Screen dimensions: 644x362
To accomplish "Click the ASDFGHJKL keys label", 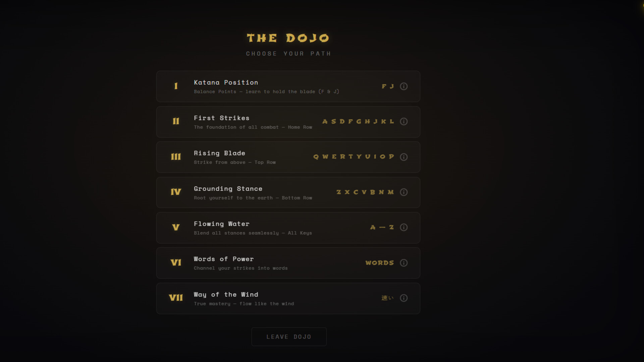I will [358, 122].
